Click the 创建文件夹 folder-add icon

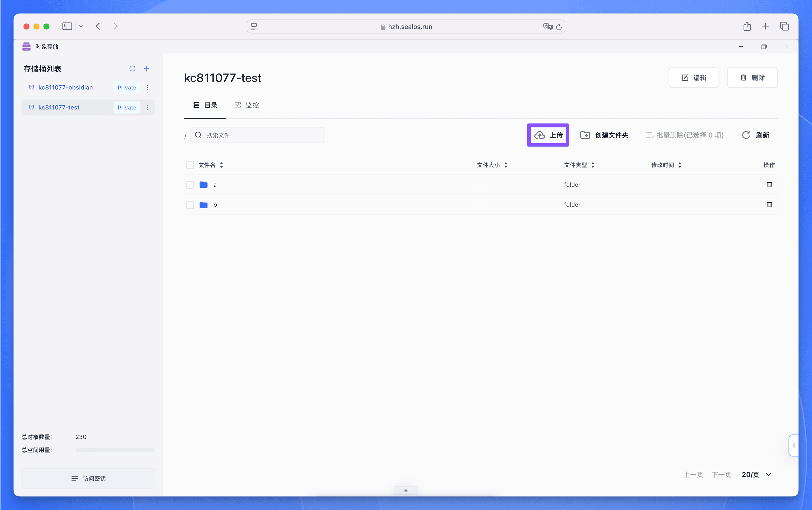pyautogui.click(x=585, y=135)
